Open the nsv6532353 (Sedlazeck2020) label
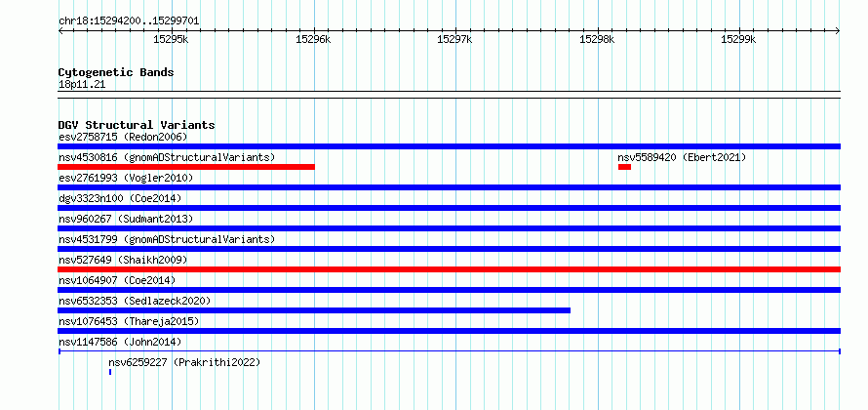The image size is (868, 410). click(x=135, y=301)
